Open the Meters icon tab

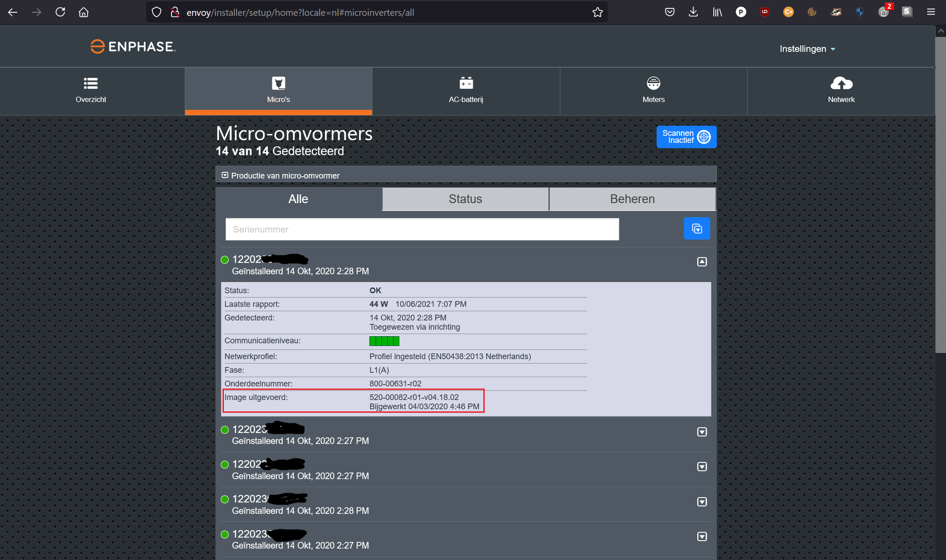[653, 84]
